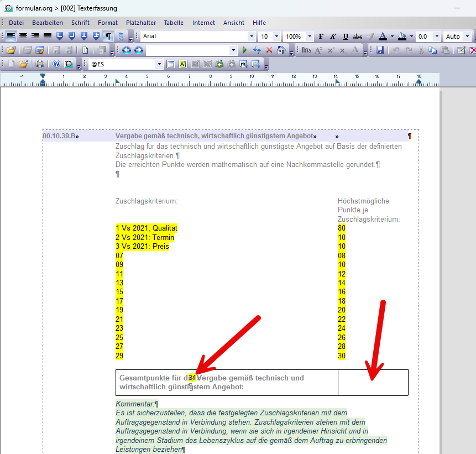
Task: Click the save (floppy disk) icon
Action: click(x=379, y=50)
